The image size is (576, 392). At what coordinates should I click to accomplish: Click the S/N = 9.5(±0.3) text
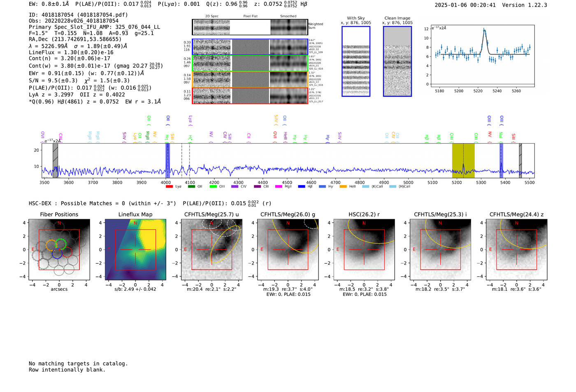tap(53, 81)
